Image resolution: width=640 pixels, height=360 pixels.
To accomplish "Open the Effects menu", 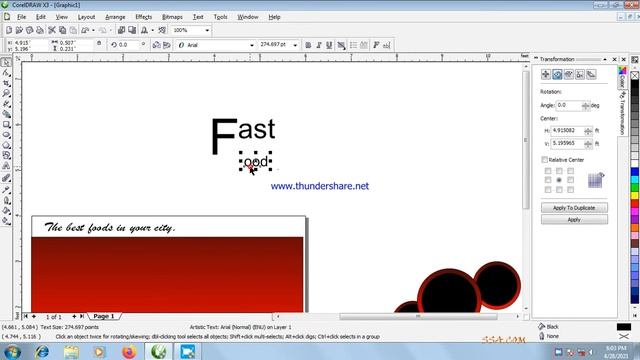I will 144,17.
